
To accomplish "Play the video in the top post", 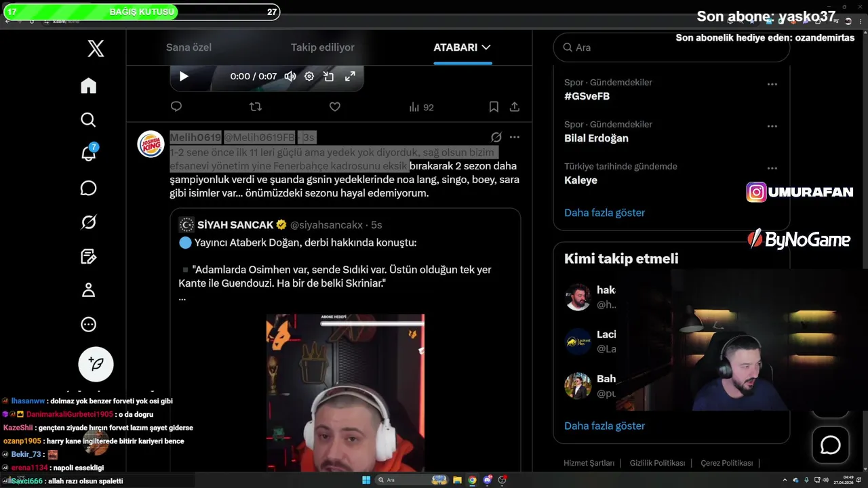I will pos(184,76).
